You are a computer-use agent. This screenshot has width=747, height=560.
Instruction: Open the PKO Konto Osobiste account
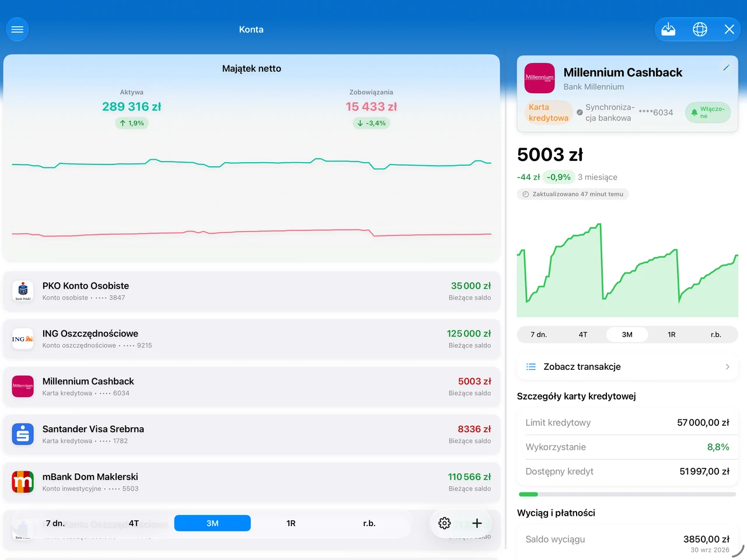point(252,291)
